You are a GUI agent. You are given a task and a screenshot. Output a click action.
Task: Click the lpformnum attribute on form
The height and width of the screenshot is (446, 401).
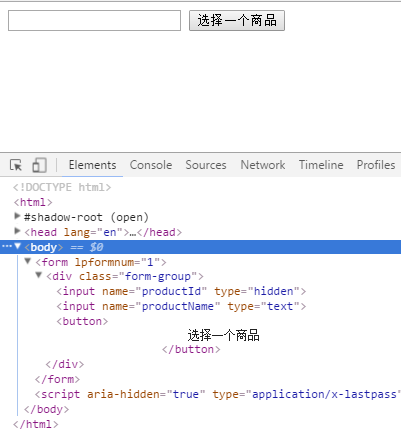(104, 262)
